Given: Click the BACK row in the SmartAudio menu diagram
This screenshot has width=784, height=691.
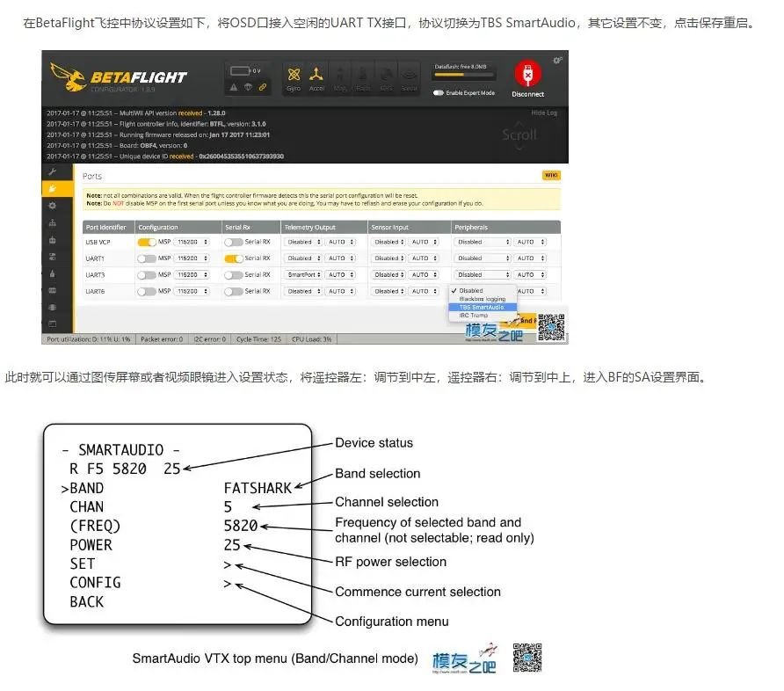Looking at the screenshot, I should [87, 602].
